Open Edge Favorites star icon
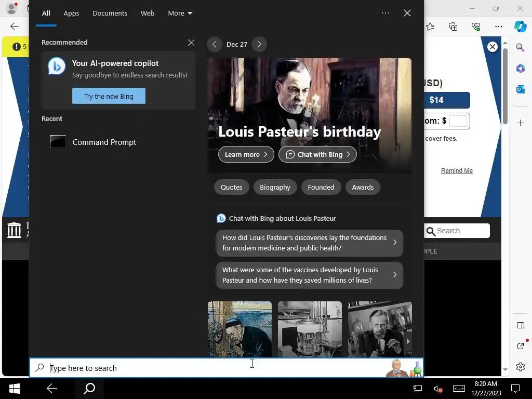This screenshot has width=532, height=399. point(430,26)
